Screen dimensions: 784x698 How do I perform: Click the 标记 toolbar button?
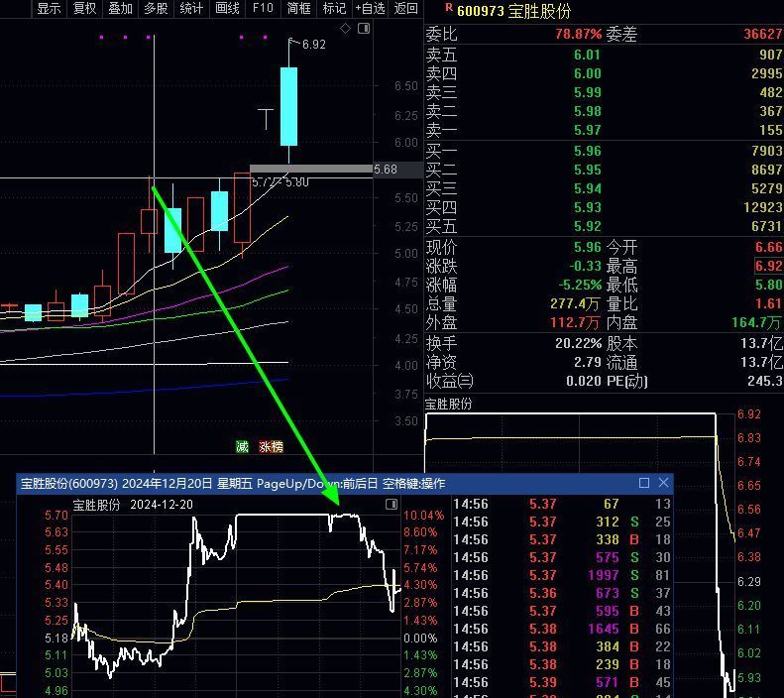(x=334, y=8)
